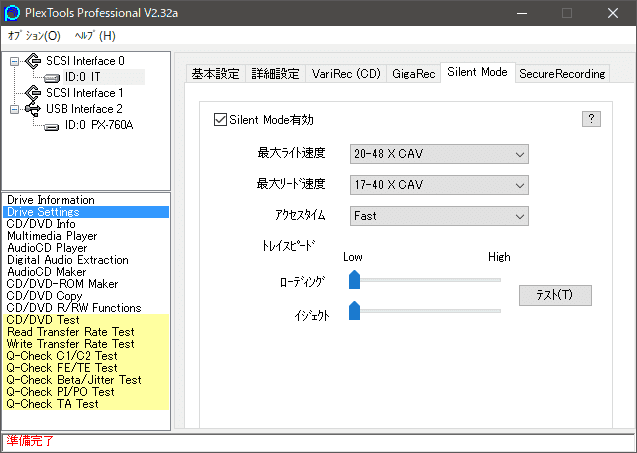Open the GigaRec tab
Viewport: 637px width, 453px height.
tap(413, 73)
